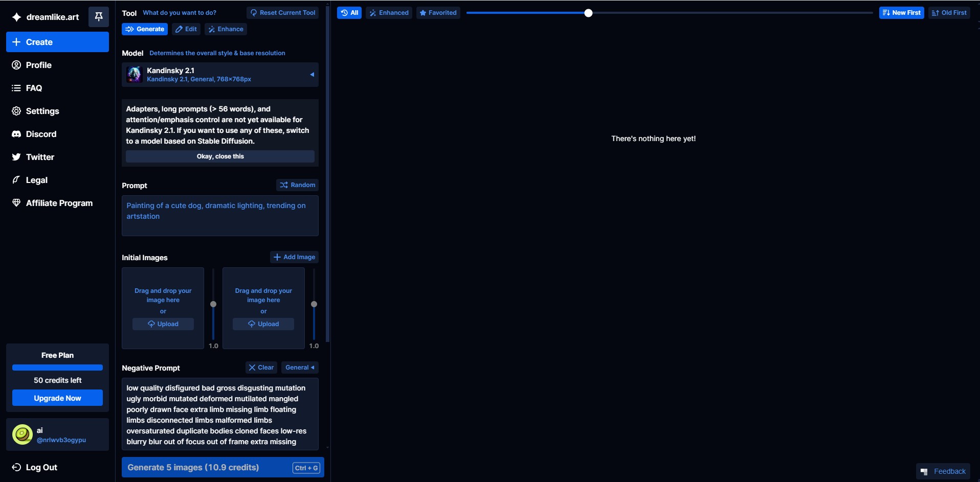Switch to the Enhance tool tab
The height and width of the screenshot is (482, 980).
226,29
